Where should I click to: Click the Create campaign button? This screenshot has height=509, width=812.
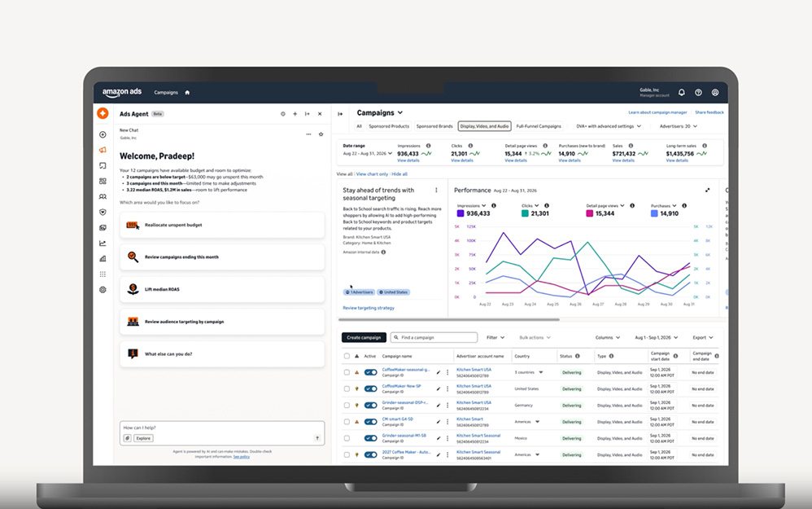[x=364, y=337]
